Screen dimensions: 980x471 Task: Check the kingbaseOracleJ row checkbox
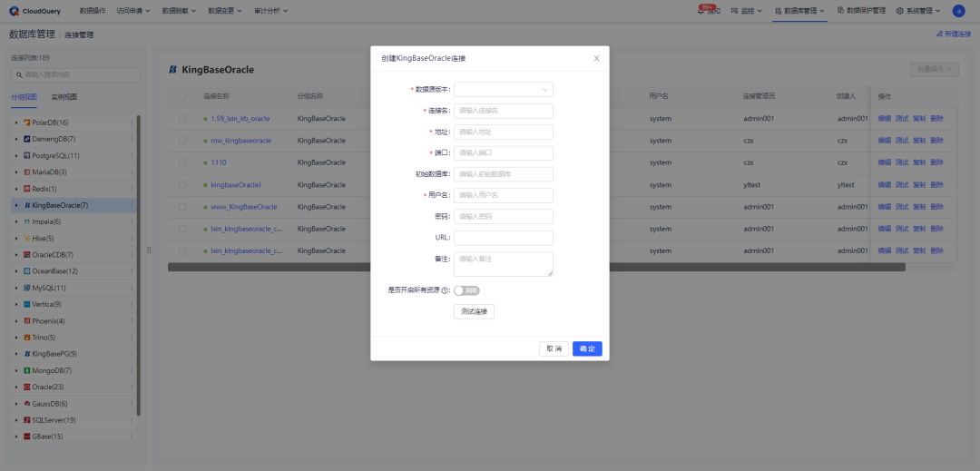[182, 185]
